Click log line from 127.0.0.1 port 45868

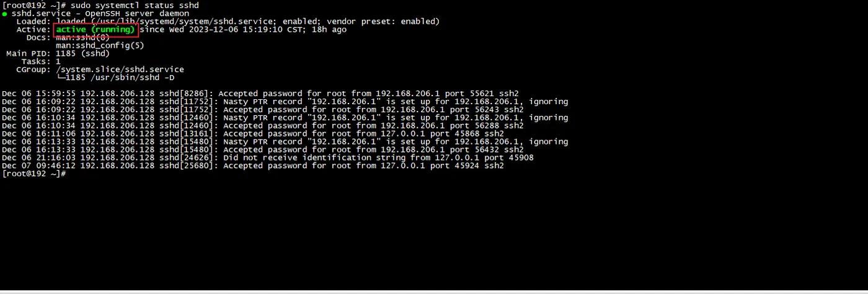tap(253, 134)
